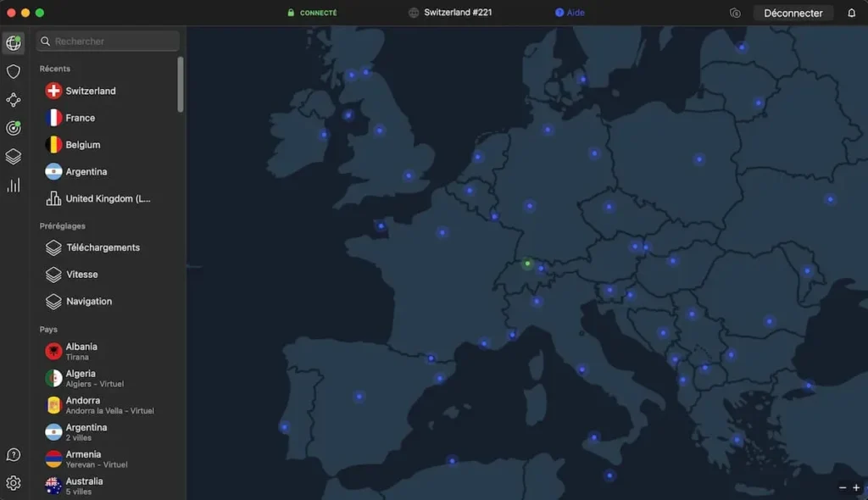Open the help question mark icon at bottom left
Image resolution: width=868 pixels, height=500 pixels.
click(x=14, y=455)
